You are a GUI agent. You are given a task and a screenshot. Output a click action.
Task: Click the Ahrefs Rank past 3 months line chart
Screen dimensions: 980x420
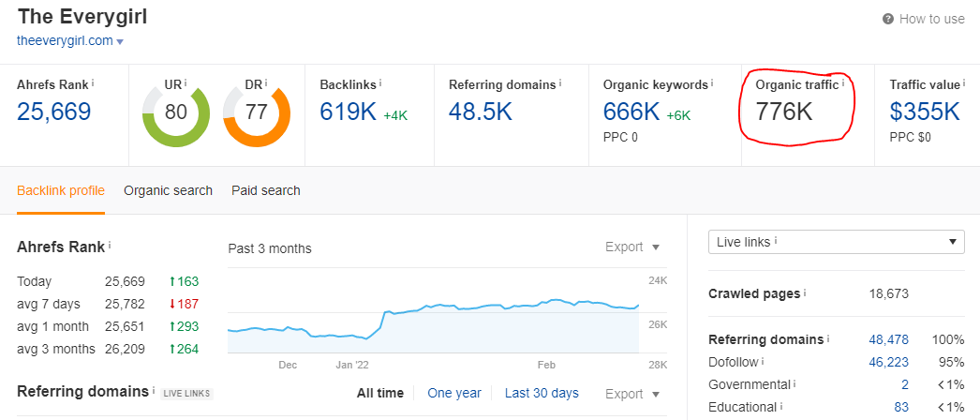point(434,320)
